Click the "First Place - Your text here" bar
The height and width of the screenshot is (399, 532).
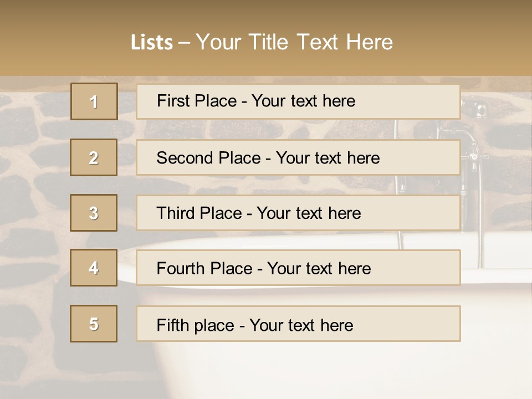click(x=298, y=101)
